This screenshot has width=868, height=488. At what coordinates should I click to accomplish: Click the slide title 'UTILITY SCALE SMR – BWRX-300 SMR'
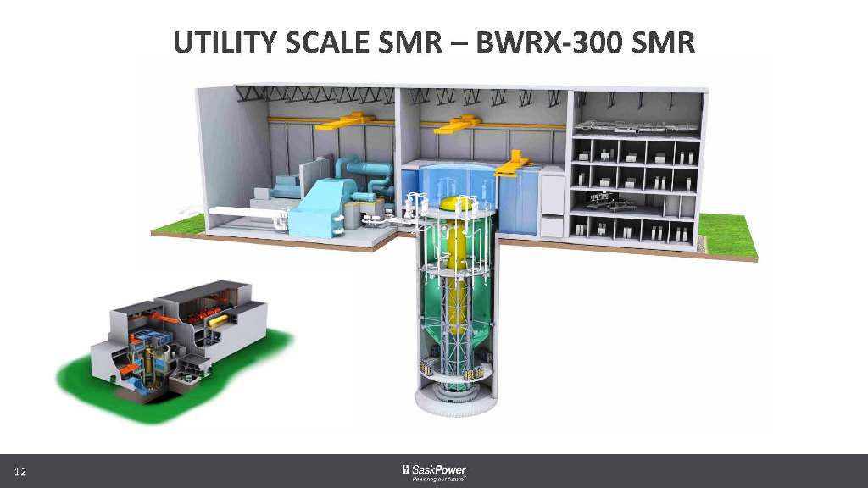(x=434, y=42)
